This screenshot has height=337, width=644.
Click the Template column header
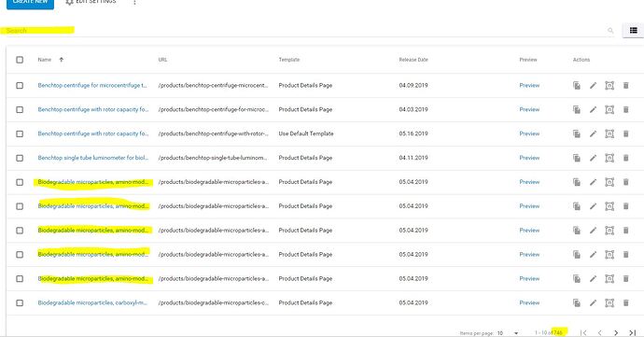[289, 60]
